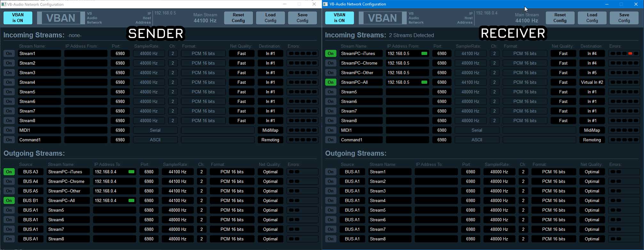The image size is (644, 250).
Task: Edit IP address 192.168.0.4 for sender StreamPC--Chrome
Action: (x=114, y=181)
